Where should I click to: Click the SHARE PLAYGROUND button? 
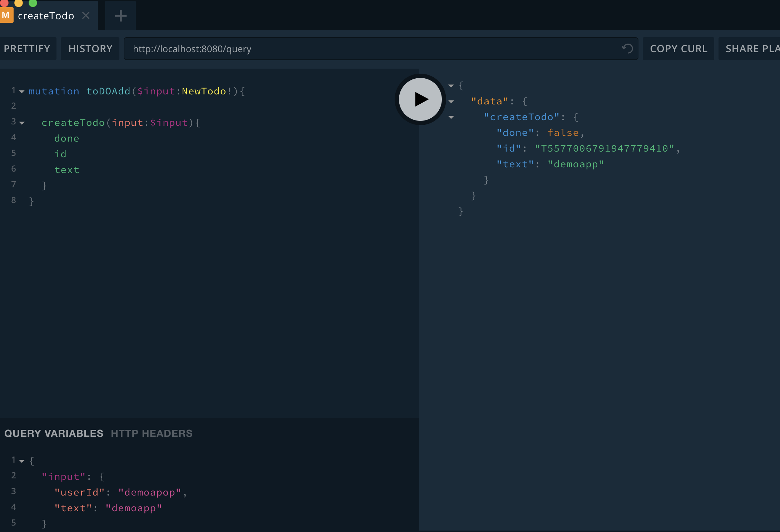(750, 49)
